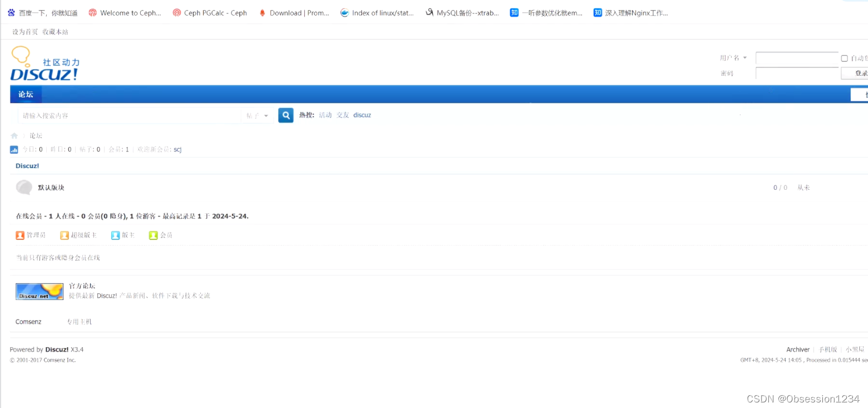Click the 设为首页 link
The height and width of the screenshot is (408, 868).
25,32
